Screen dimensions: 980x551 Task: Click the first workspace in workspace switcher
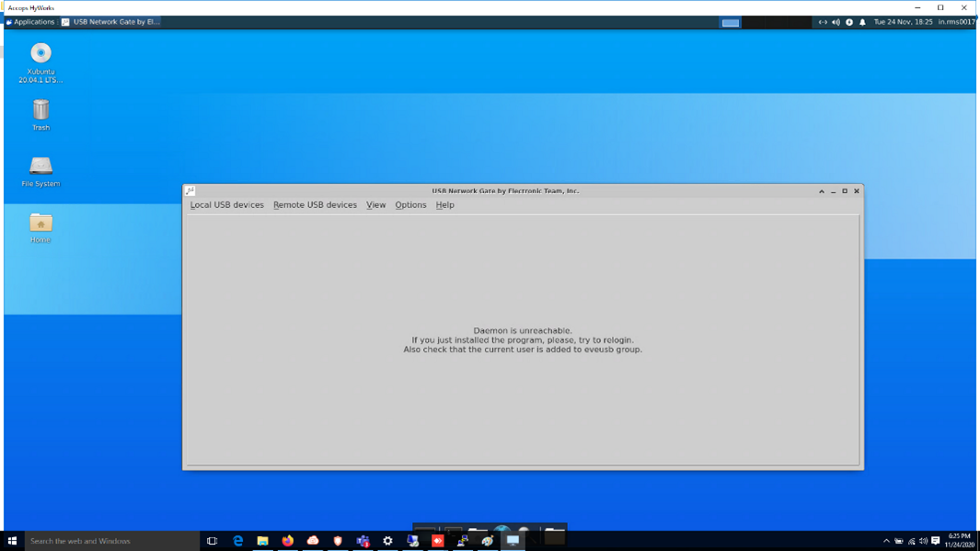(x=730, y=22)
